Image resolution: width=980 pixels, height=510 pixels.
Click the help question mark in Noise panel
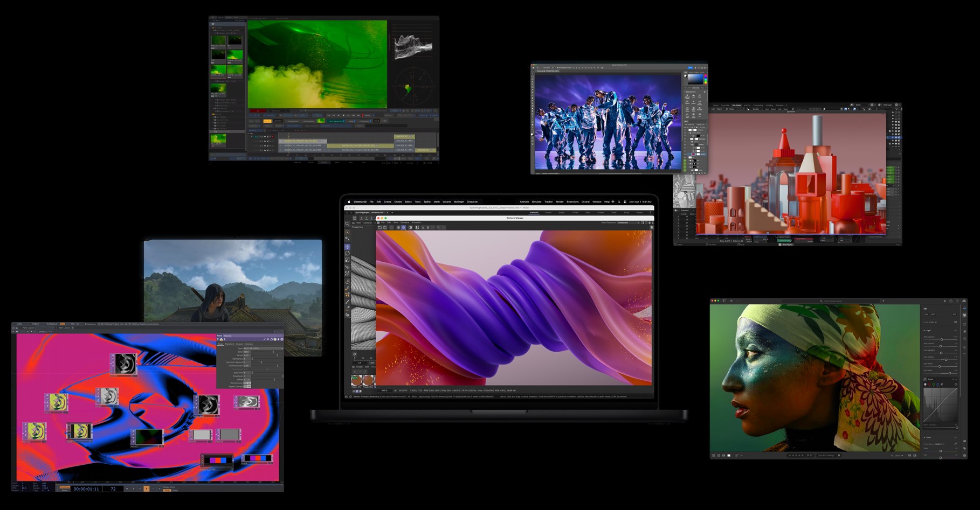(218, 339)
